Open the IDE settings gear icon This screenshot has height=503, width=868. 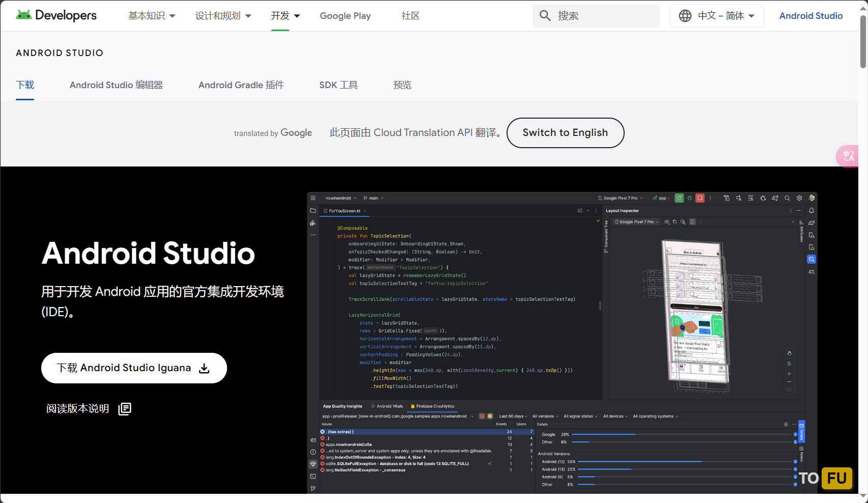pyautogui.click(x=799, y=198)
